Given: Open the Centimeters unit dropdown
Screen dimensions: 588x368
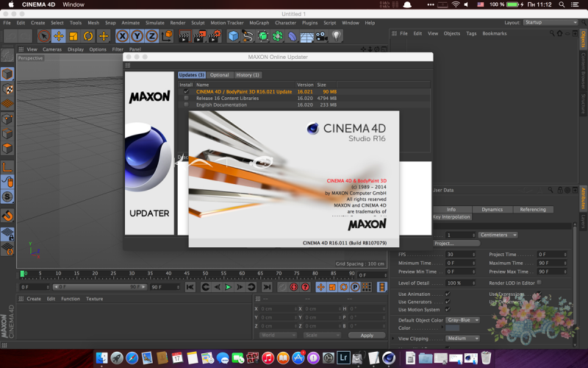Looking at the screenshot, I should [x=498, y=235].
